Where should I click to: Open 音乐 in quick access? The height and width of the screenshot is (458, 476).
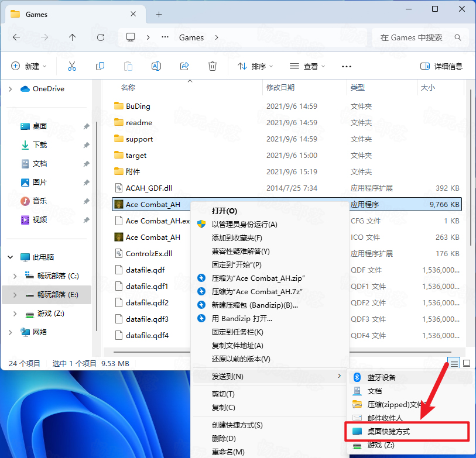[34, 201]
